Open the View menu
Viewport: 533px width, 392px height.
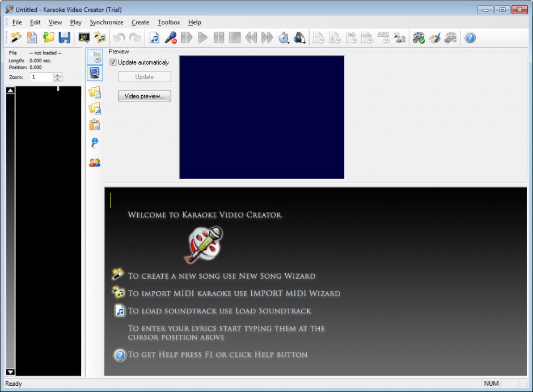(x=55, y=23)
